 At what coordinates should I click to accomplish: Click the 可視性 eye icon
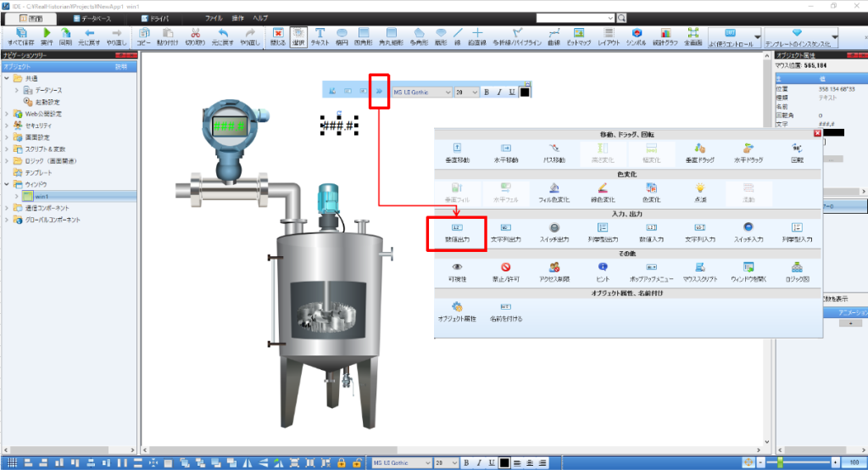point(456,271)
